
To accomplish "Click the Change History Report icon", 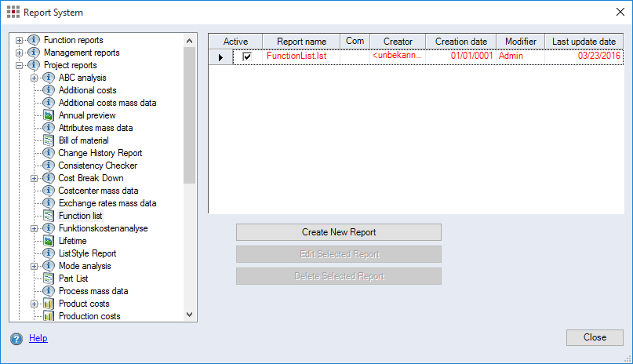I will 49,153.
